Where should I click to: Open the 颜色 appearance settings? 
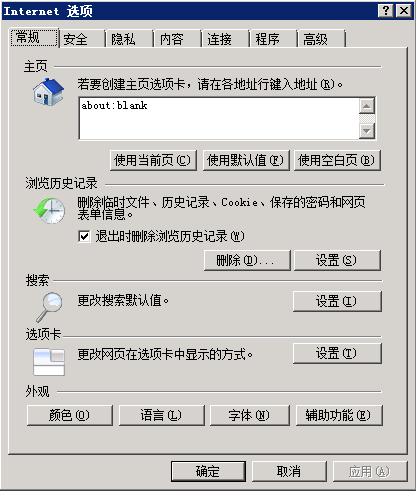coord(70,415)
